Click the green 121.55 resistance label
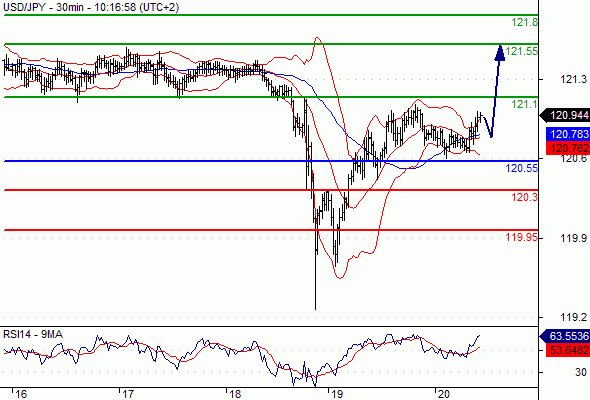The image size is (590, 400). click(x=522, y=51)
